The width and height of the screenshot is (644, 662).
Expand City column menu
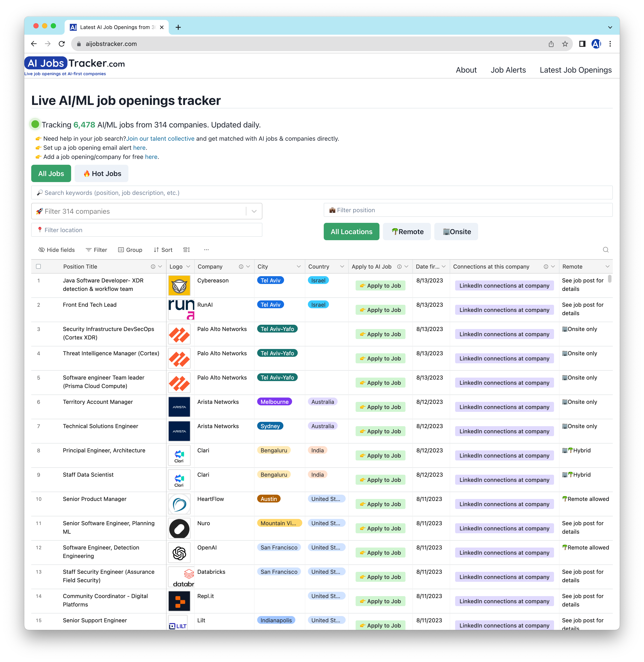click(x=298, y=266)
